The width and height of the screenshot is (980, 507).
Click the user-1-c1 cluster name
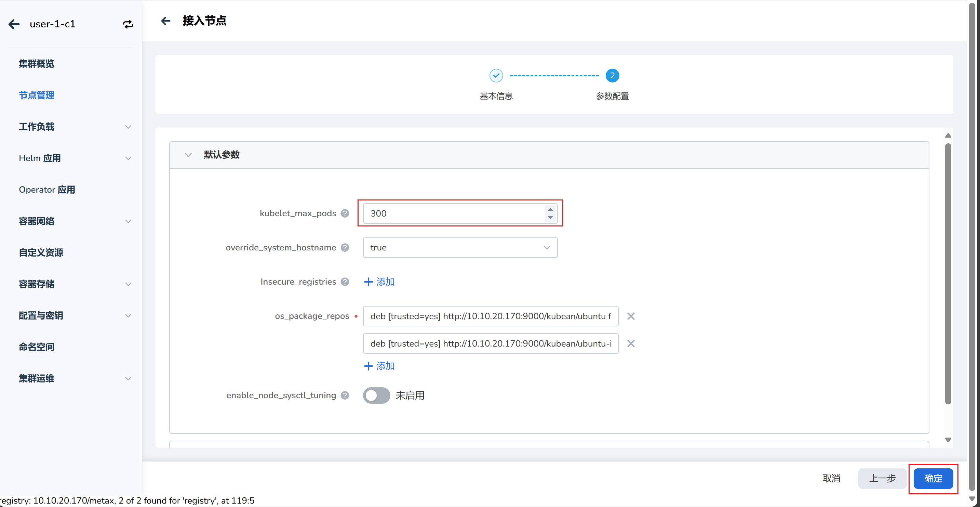(x=53, y=24)
